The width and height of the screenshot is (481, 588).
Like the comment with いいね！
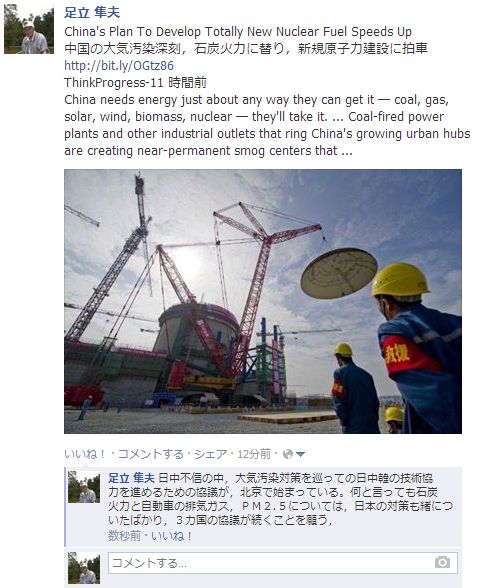pyautogui.click(x=172, y=536)
